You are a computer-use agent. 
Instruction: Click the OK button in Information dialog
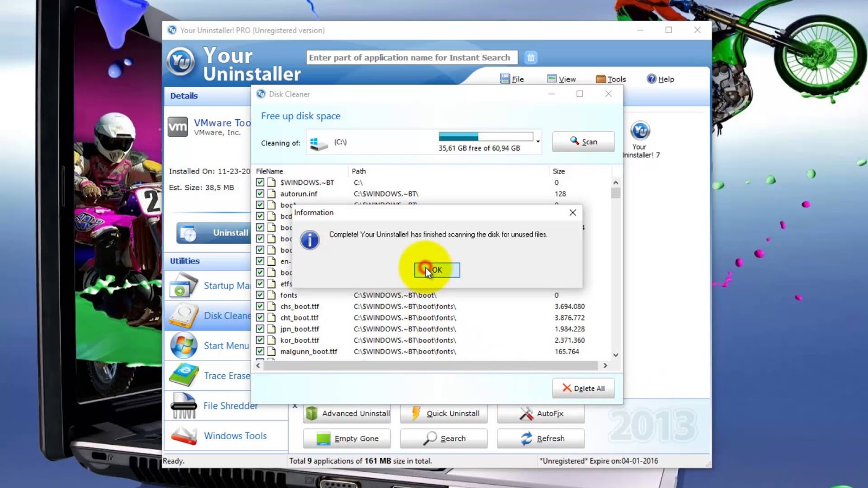tap(437, 270)
